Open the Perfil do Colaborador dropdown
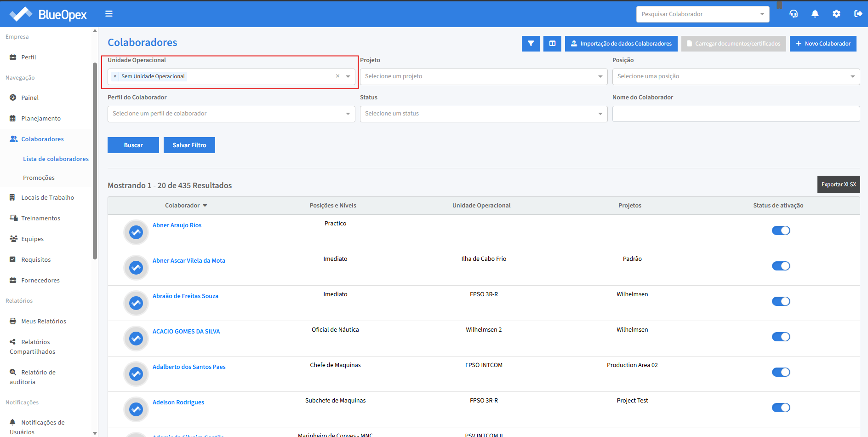This screenshot has height=437, width=868. [231, 114]
